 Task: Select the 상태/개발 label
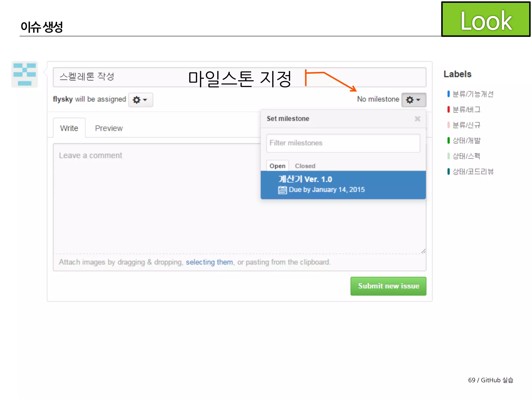point(464,141)
